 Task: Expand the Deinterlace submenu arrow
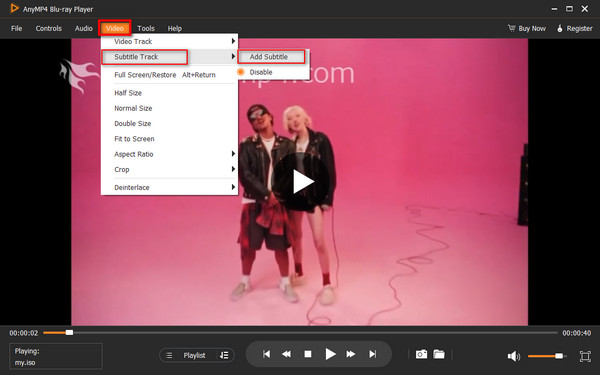click(x=233, y=187)
